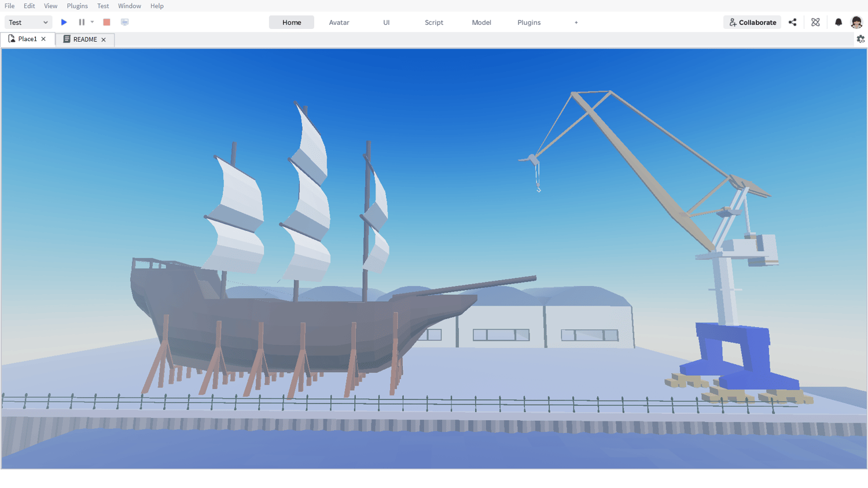868x488 pixels.
Task: Click the device emulator icon after Stop
Action: pos(124,22)
